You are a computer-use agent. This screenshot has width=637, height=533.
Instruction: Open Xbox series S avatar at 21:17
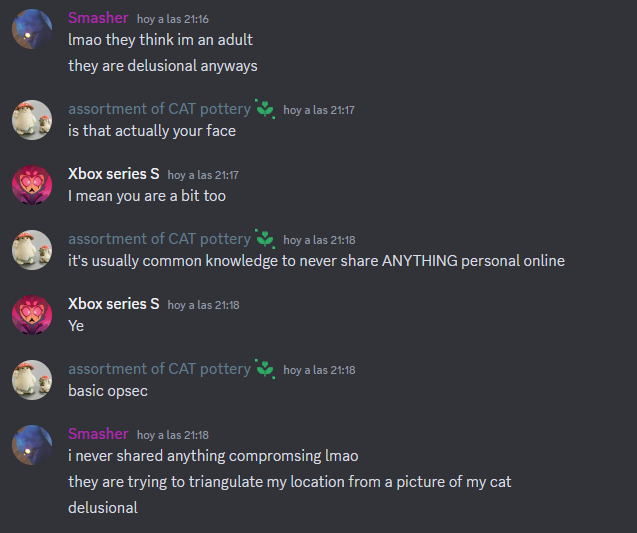pos(32,185)
